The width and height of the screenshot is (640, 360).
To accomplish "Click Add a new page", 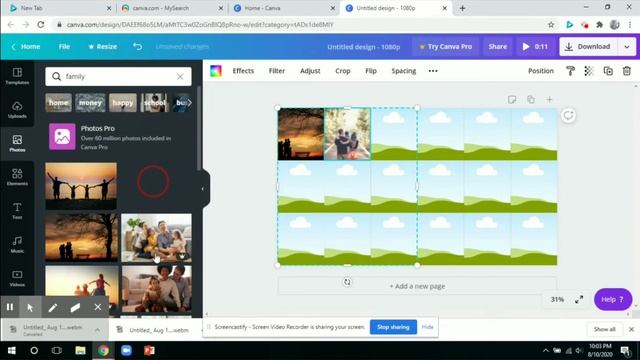I will point(417,286).
